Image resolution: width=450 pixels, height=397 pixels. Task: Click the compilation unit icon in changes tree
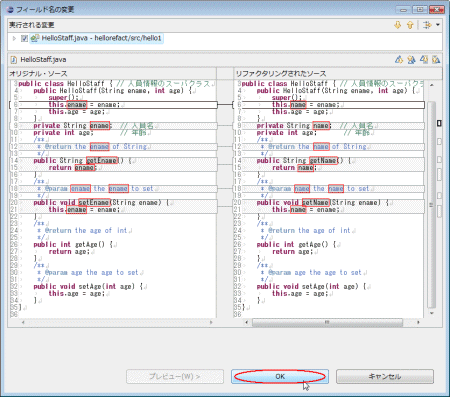coord(35,38)
